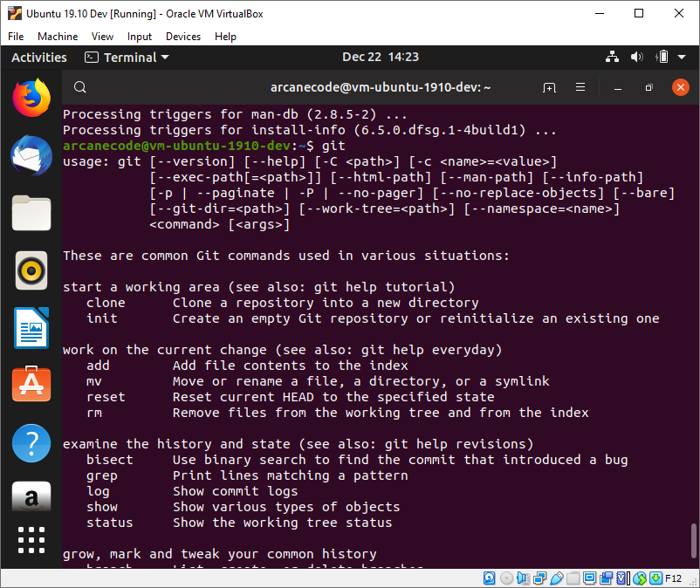The height and width of the screenshot is (588, 700).
Task: Open the VirtualBox View menu
Action: pos(102,37)
